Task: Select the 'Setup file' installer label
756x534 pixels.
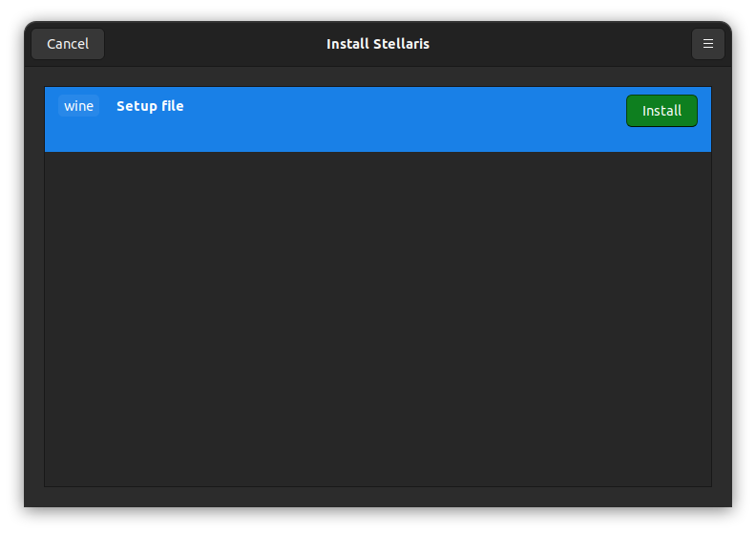Action: pyautogui.click(x=150, y=106)
